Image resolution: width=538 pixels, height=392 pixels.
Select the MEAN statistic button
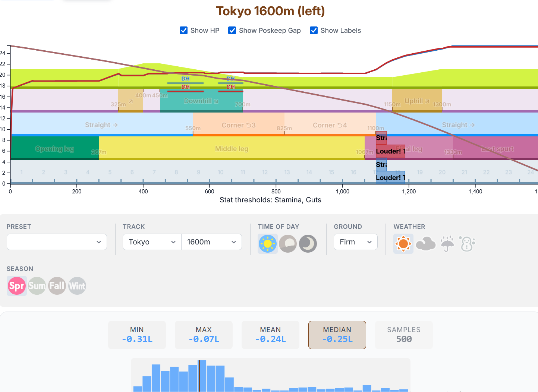pos(270,335)
